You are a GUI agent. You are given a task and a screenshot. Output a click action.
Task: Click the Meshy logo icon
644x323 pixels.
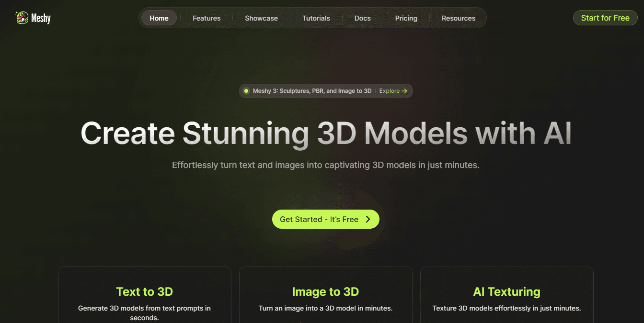coord(22,18)
